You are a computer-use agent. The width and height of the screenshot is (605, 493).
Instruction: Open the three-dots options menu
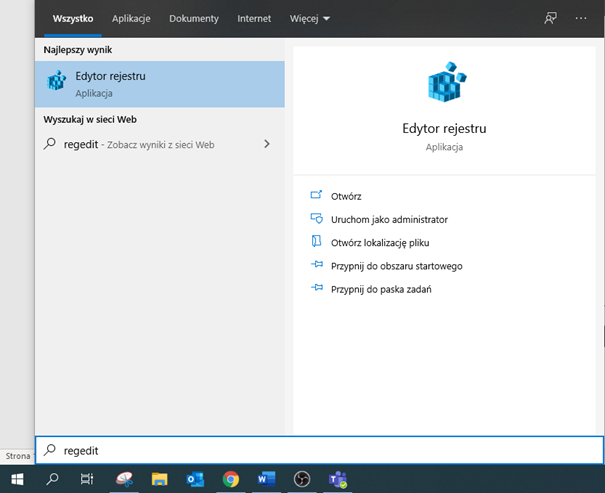[x=582, y=19]
